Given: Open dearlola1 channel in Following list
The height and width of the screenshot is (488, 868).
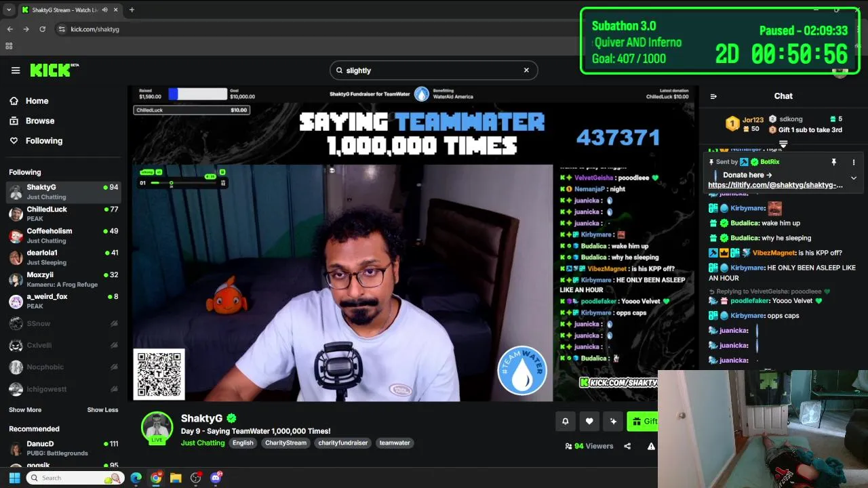Looking at the screenshot, I should coord(63,258).
